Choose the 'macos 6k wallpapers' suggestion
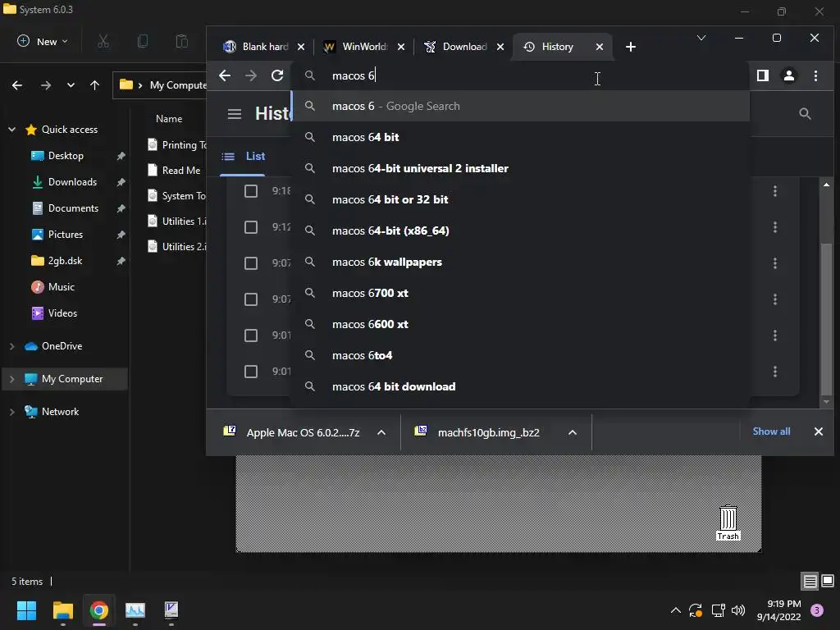 pyautogui.click(x=519, y=262)
